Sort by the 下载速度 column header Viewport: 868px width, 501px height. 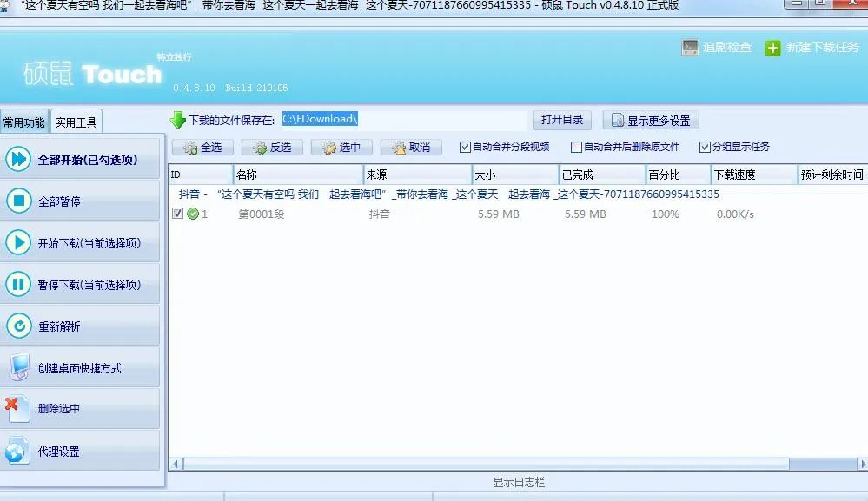(x=754, y=175)
